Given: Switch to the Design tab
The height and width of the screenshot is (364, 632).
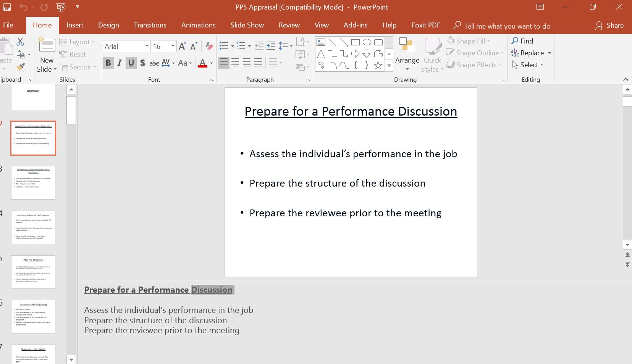Looking at the screenshot, I should pyautogui.click(x=108, y=25).
